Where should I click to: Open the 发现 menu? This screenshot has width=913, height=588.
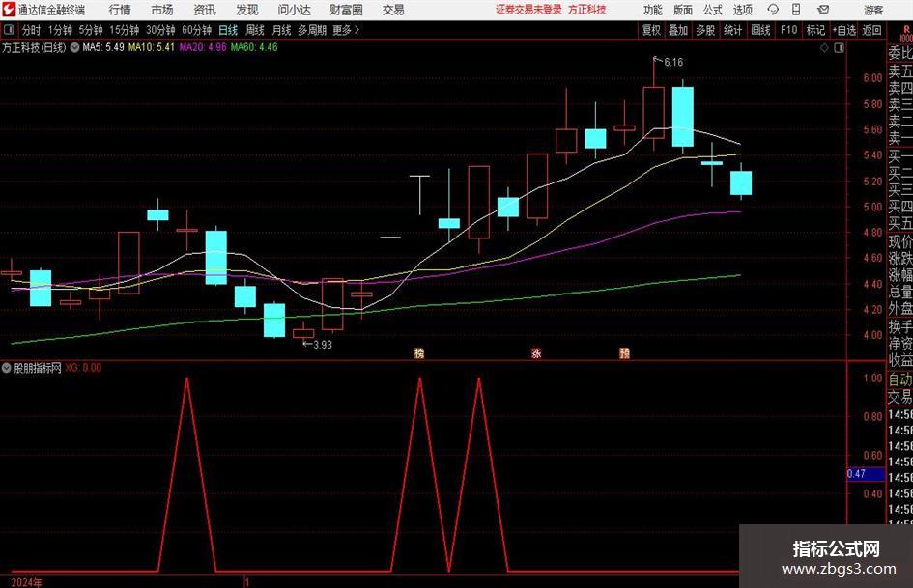pos(247,10)
